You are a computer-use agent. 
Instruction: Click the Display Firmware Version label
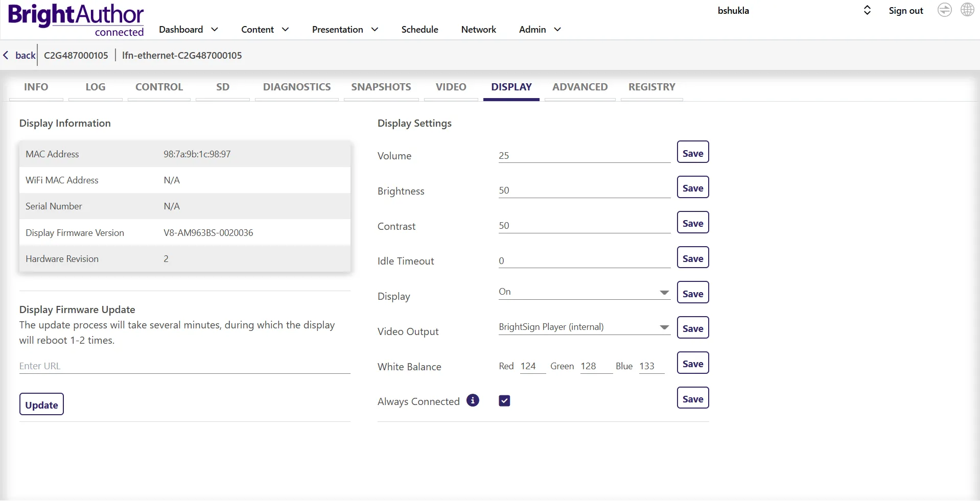click(75, 233)
